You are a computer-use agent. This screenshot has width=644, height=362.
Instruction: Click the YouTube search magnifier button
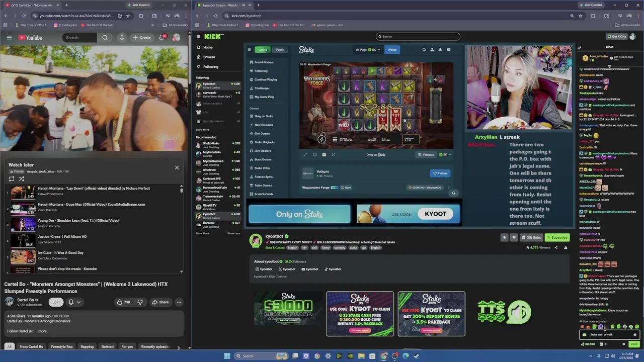pyautogui.click(x=105, y=38)
